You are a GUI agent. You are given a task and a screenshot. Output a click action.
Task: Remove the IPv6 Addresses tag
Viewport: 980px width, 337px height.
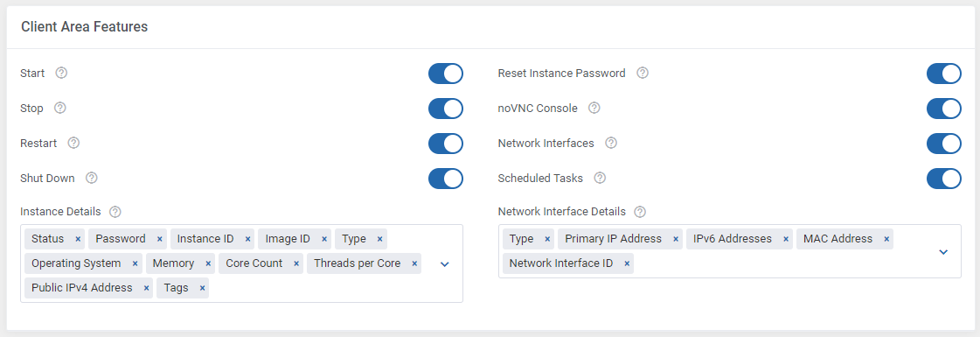(x=786, y=239)
